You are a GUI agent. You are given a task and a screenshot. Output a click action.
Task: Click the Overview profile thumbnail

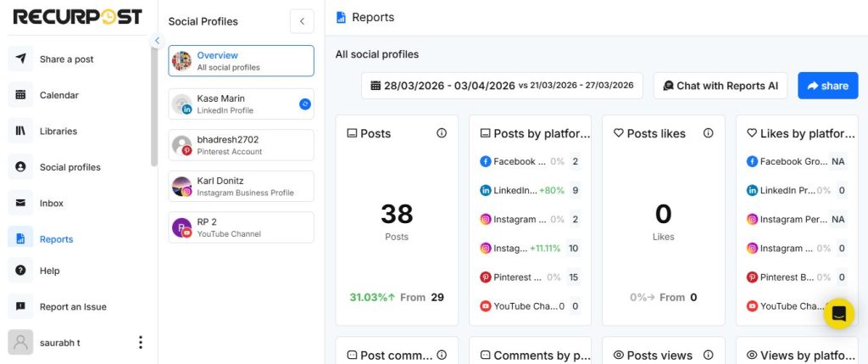[181, 61]
